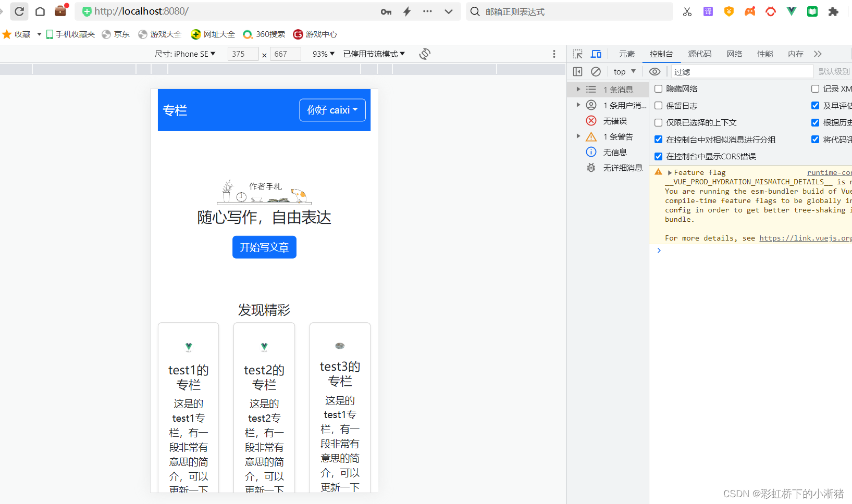The width and height of the screenshot is (852, 504).
Task: Open the iPhone SE device dropdown
Action: (186, 54)
